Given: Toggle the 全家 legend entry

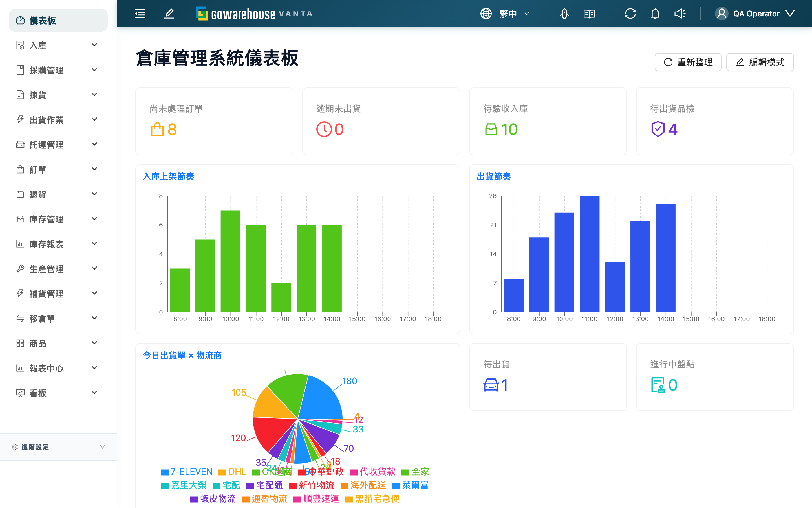Looking at the screenshot, I should point(415,472).
